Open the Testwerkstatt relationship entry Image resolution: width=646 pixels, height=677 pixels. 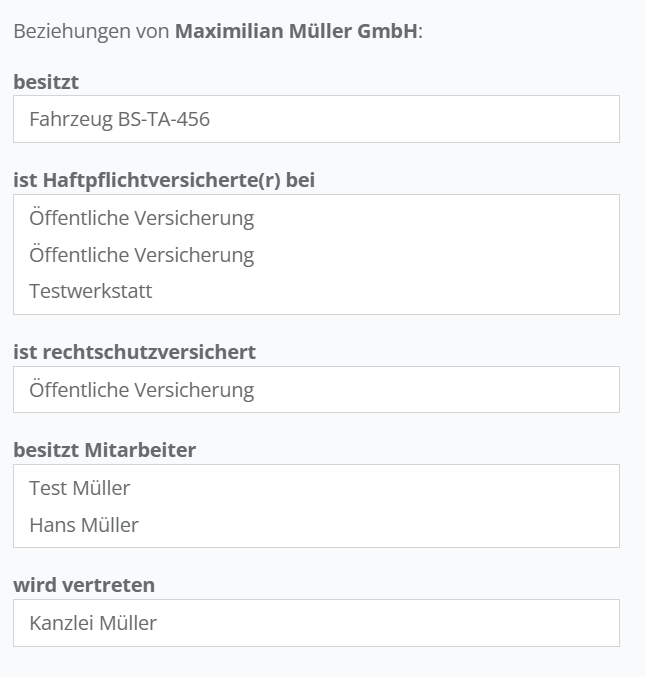coord(91,292)
